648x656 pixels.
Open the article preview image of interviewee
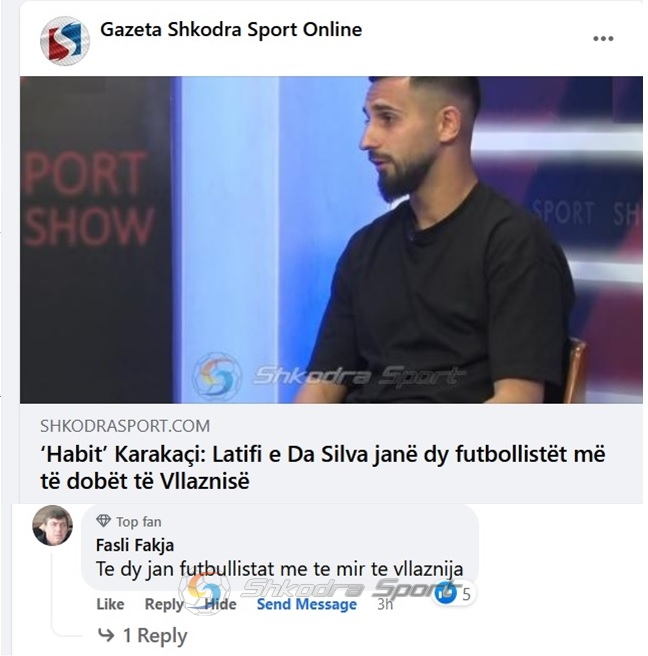click(x=331, y=240)
